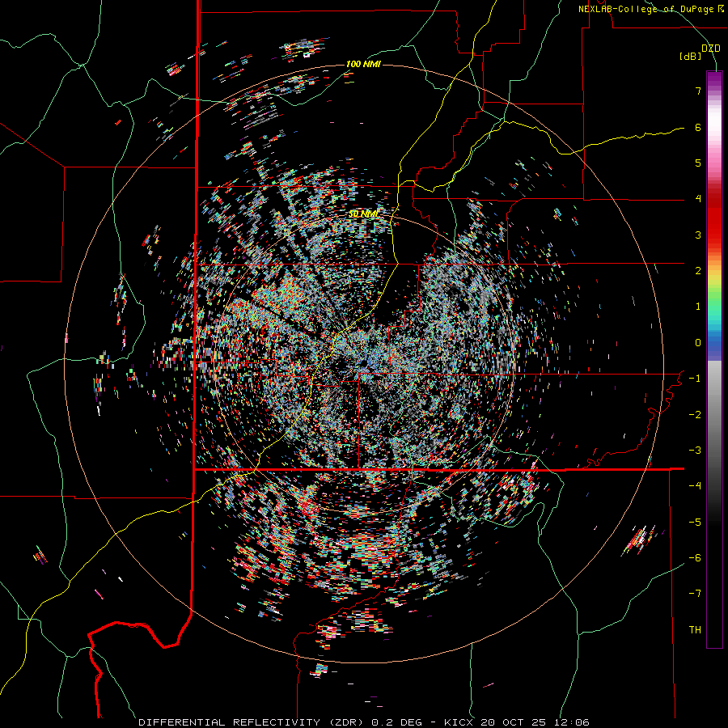
Task: Click the 3 dB tick label
Action: (698, 235)
